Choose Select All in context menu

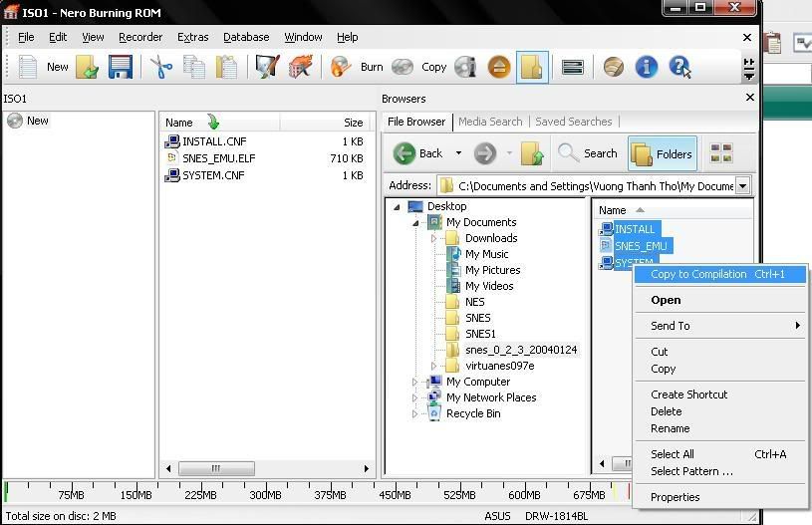[x=719, y=454]
